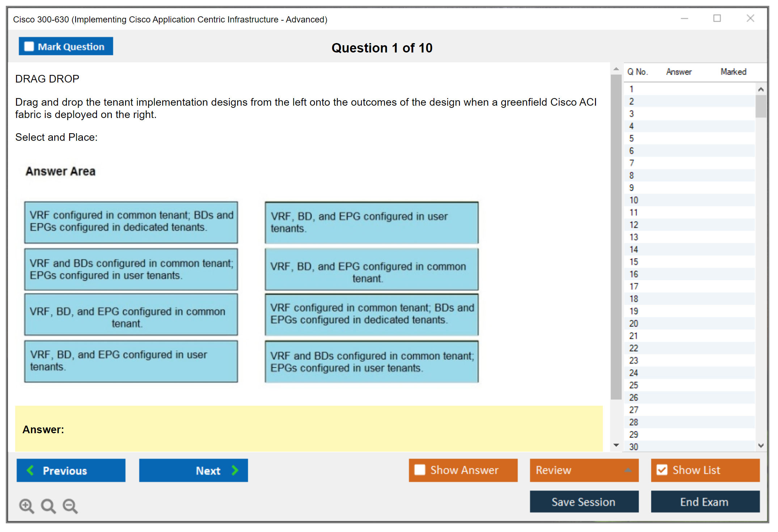
Task: Click the Marked column header
Action: tap(733, 72)
